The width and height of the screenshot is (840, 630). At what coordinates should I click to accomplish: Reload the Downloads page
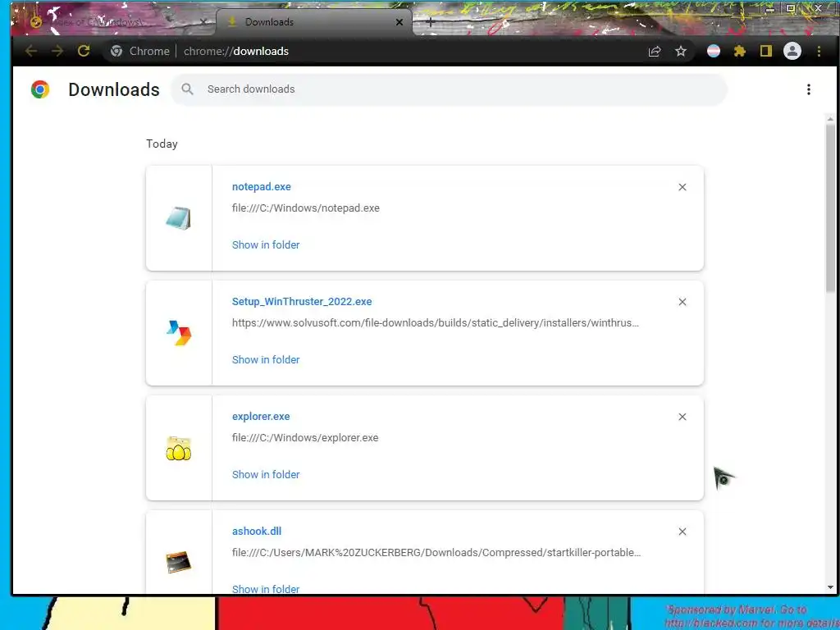(84, 52)
